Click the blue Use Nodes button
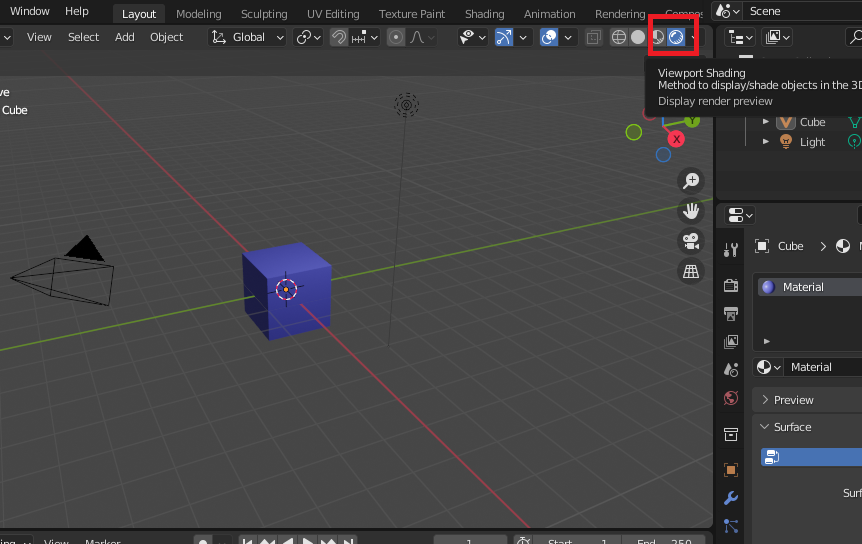 coord(811,457)
